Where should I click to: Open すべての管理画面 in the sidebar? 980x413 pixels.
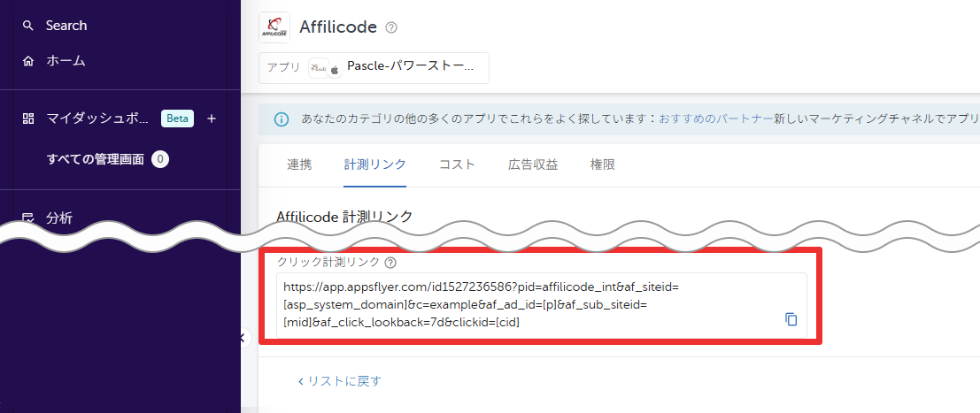tap(96, 159)
